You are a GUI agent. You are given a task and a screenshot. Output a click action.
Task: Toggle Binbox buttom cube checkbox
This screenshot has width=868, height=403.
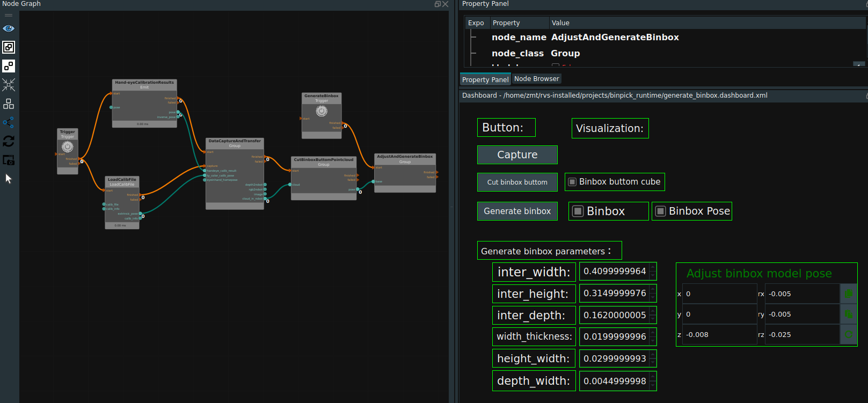coord(572,182)
